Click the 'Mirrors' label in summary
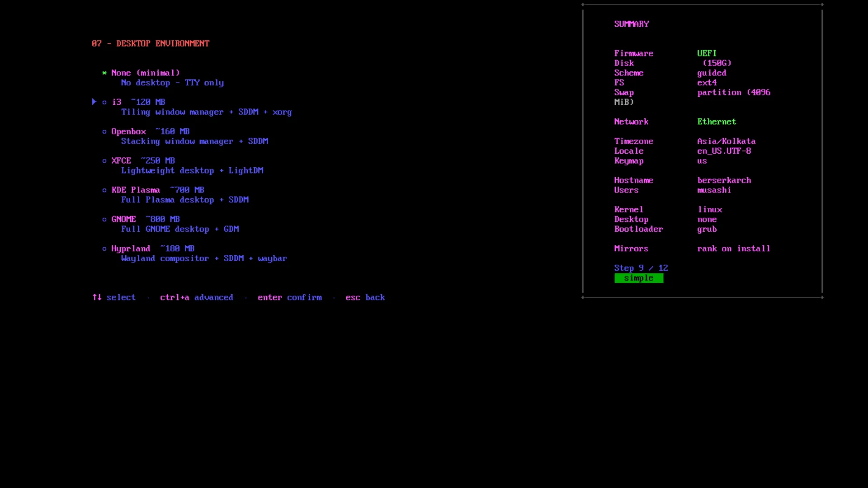Viewport: 868px width, 488px height. pyautogui.click(x=631, y=249)
